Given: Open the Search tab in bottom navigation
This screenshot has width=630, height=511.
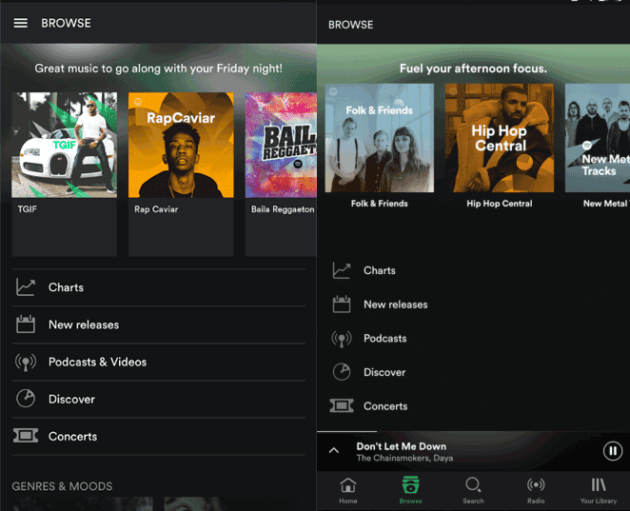Looking at the screenshot, I should click(x=473, y=490).
